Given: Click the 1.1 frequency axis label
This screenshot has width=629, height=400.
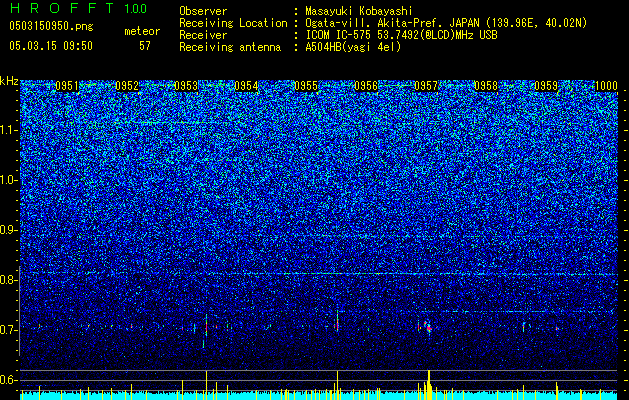Looking at the screenshot, I should click(9, 130).
